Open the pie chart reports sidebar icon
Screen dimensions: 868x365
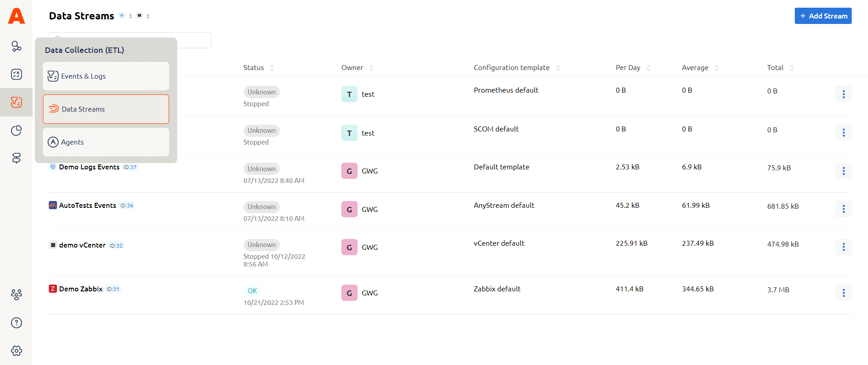click(x=16, y=131)
